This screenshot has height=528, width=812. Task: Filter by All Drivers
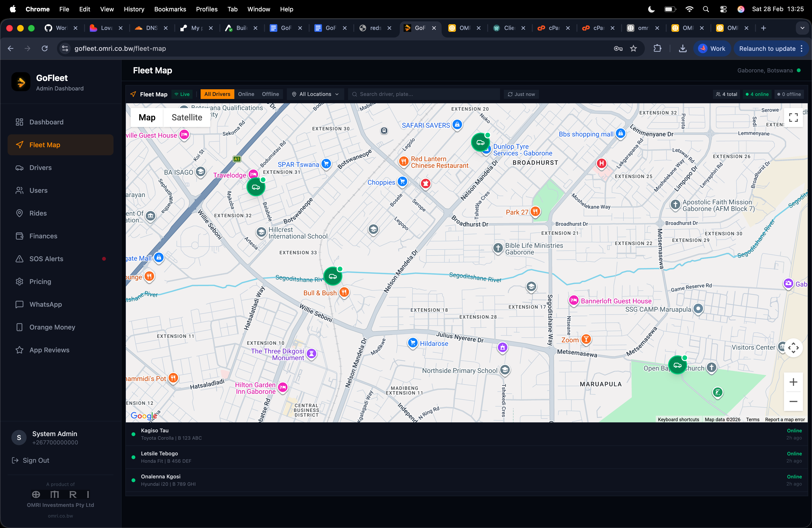[x=217, y=94]
